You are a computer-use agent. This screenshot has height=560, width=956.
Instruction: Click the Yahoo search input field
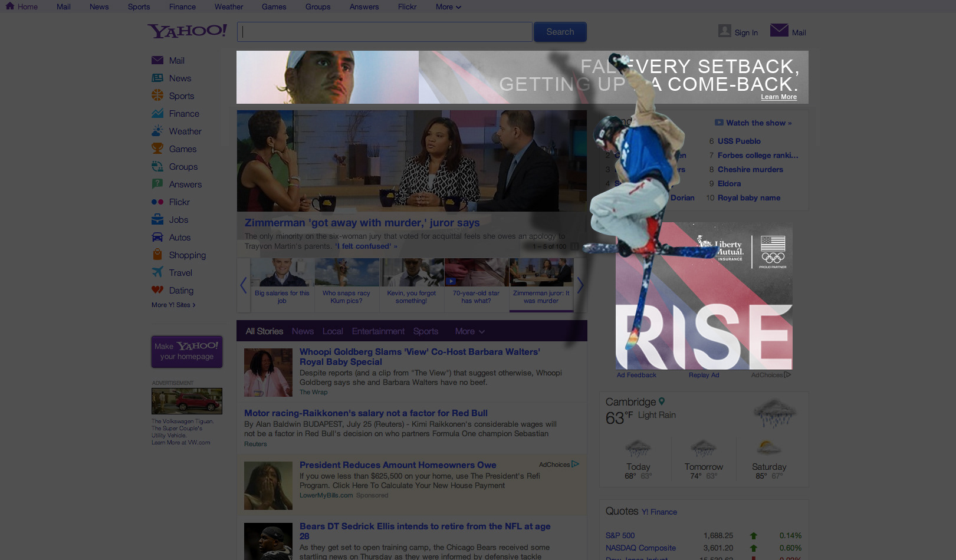[x=385, y=32]
